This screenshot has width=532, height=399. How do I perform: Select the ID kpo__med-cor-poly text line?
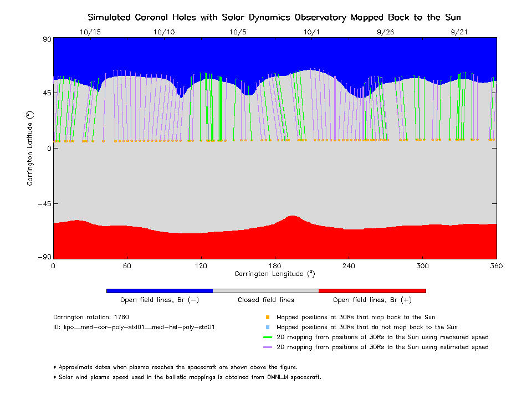(x=134, y=328)
